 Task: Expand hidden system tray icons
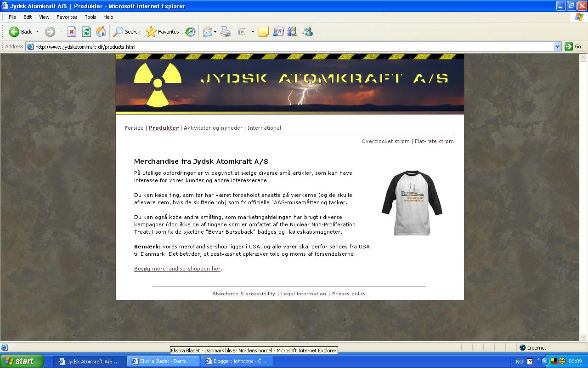tap(545, 362)
